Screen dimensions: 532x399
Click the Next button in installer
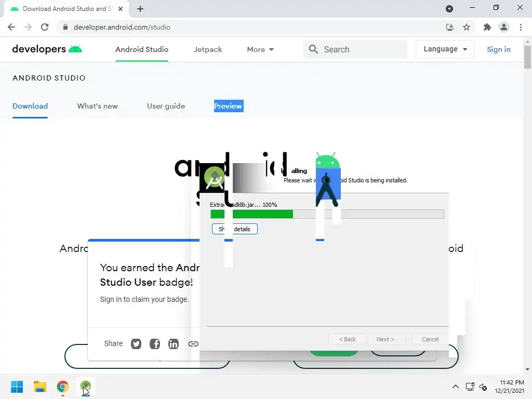385,339
